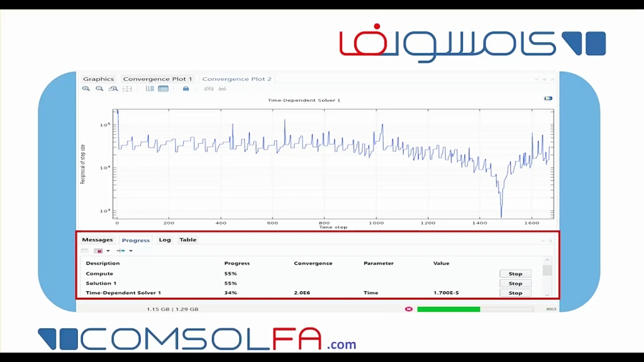This screenshot has height=362, width=644.
Task: Open dropdown arrow beside red square icon
Action: (108, 251)
